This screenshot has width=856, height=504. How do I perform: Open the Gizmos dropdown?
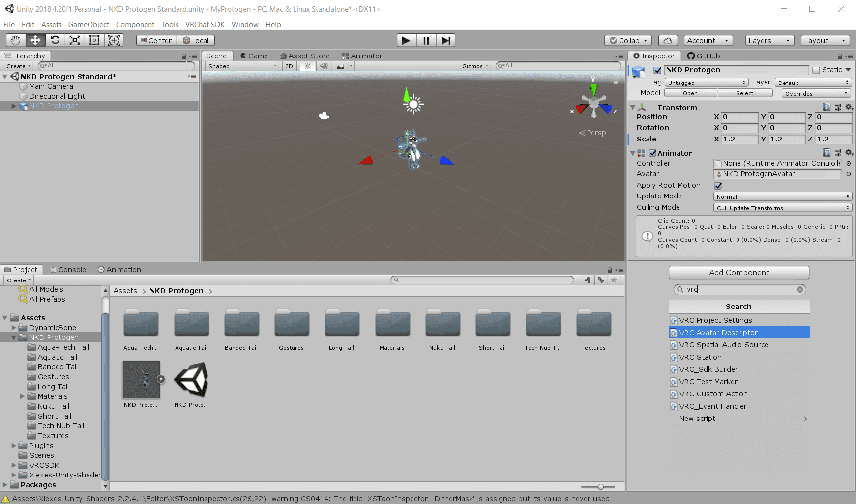(x=475, y=66)
